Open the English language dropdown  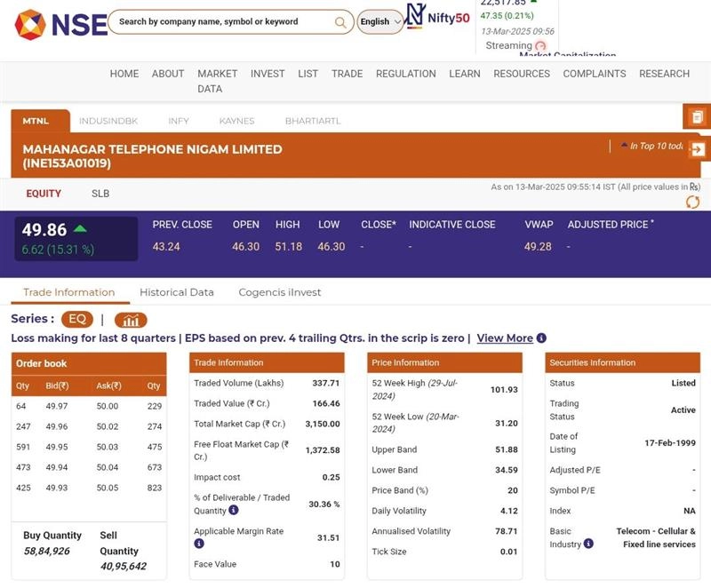(x=379, y=22)
